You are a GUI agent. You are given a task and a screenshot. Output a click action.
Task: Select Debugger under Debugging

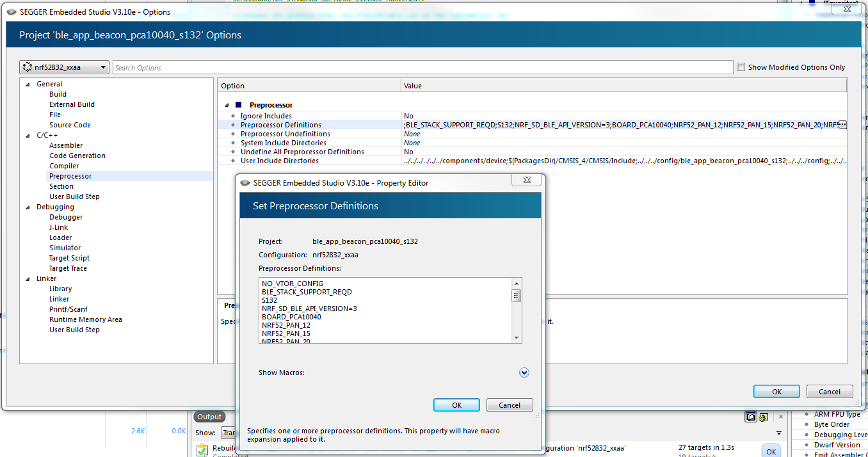66,217
